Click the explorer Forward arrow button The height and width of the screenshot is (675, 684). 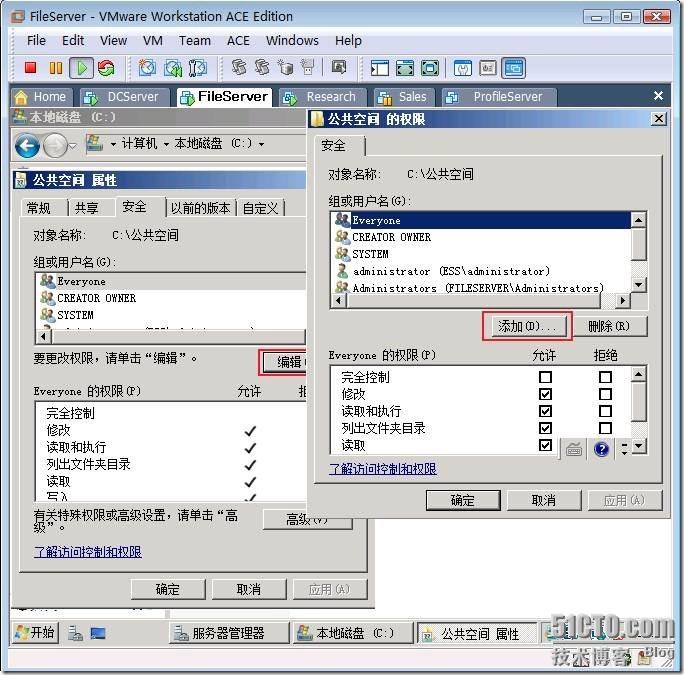pyautogui.click(x=55, y=145)
